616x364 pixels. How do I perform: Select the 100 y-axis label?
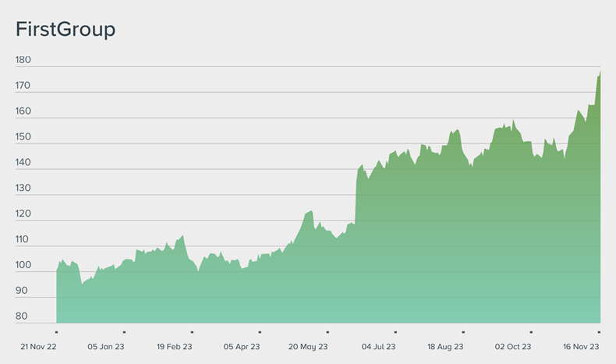(x=23, y=266)
